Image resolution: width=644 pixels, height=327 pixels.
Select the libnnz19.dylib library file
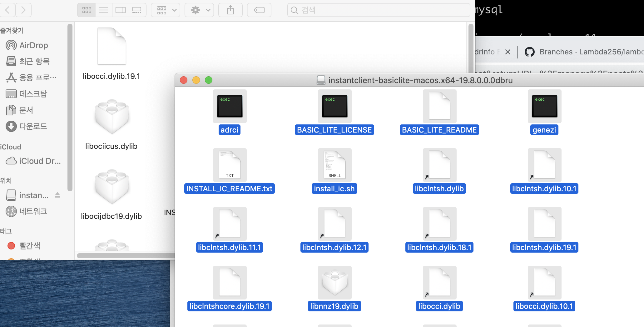[x=334, y=288]
